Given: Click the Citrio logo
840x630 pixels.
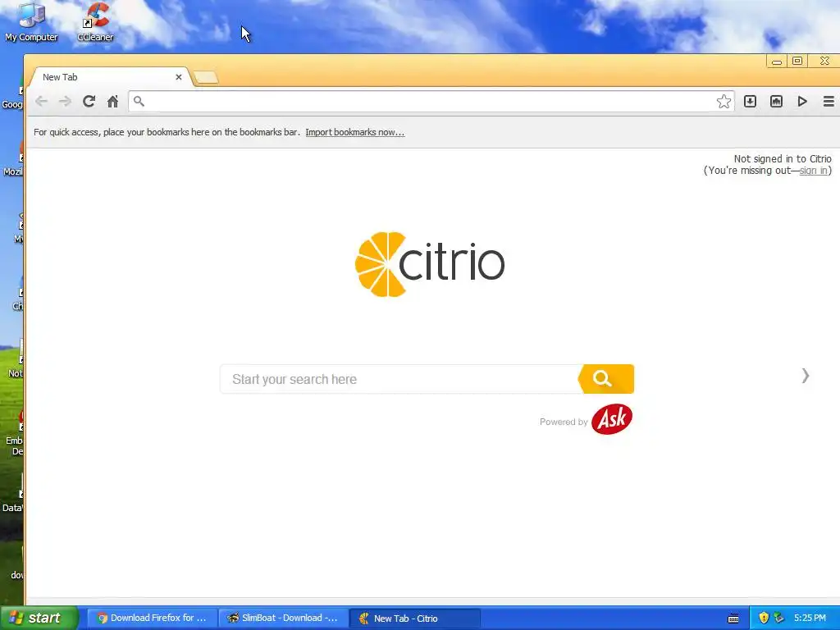Looking at the screenshot, I should pyautogui.click(x=430, y=264).
